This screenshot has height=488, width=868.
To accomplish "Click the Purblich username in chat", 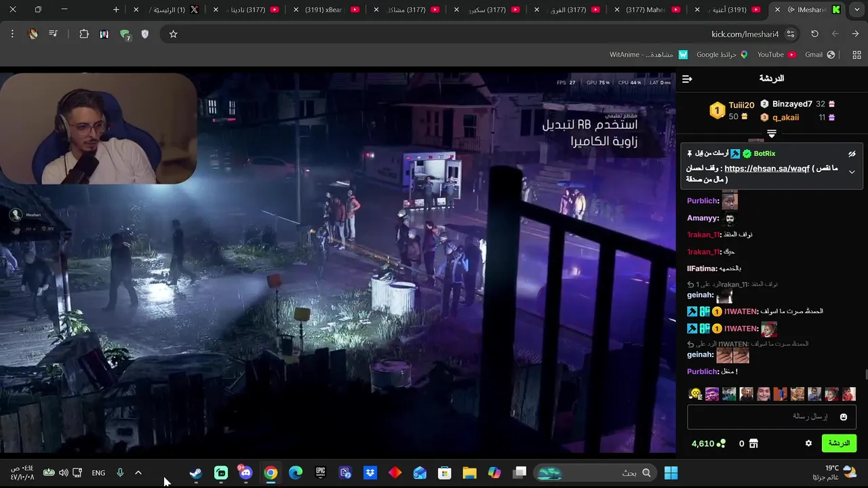I will (703, 201).
